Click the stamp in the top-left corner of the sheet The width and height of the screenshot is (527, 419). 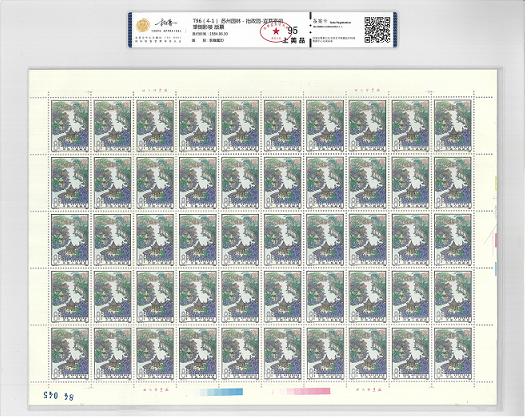(70, 126)
